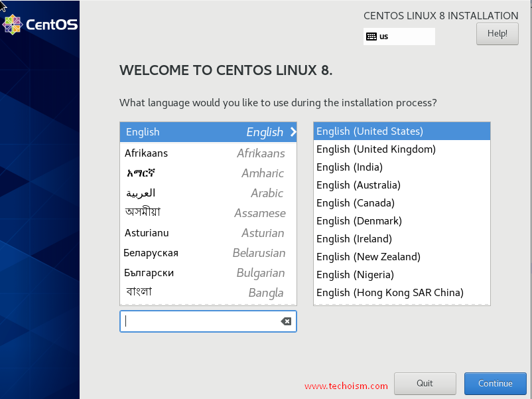Click the Help! button
The image size is (532, 399).
pyautogui.click(x=497, y=34)
